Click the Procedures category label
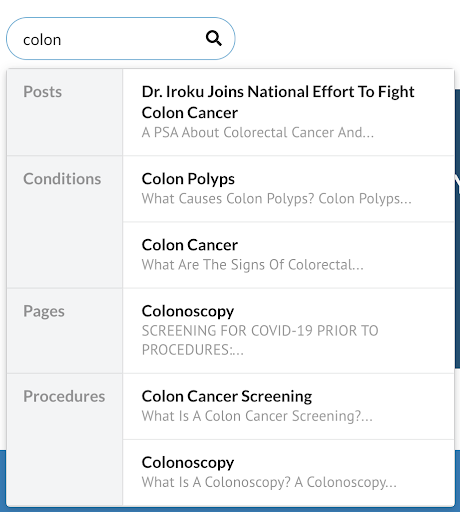The image size is (460, 512). pyautogui.click(x=64, y=396)
